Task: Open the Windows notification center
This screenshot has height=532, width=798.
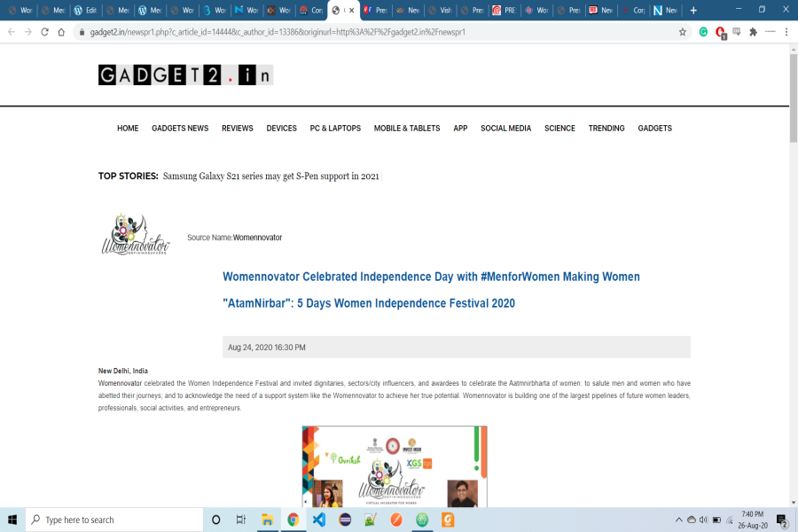Action: [x=782, y=520]
